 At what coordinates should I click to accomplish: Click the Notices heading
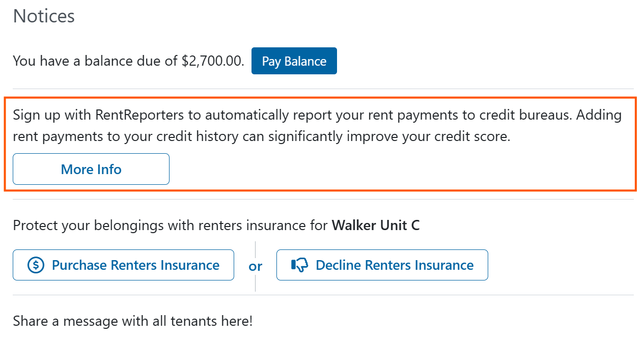(44, 16)
